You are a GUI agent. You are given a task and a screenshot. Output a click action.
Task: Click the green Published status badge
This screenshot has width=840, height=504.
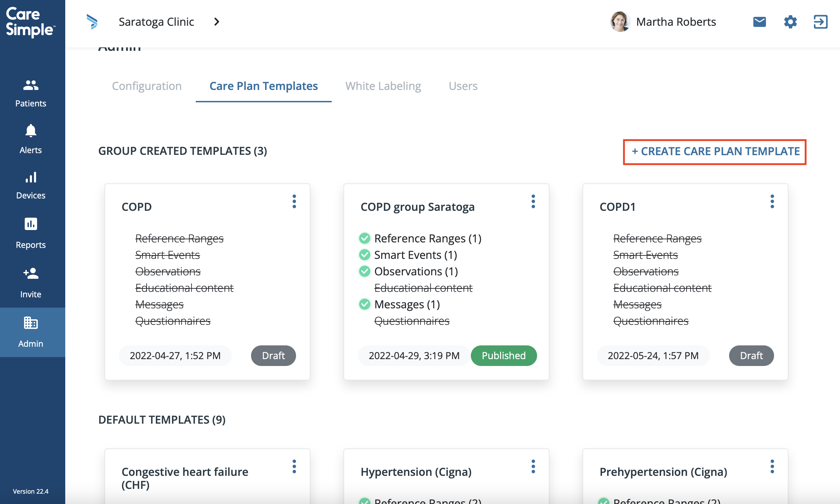(503, 356)
